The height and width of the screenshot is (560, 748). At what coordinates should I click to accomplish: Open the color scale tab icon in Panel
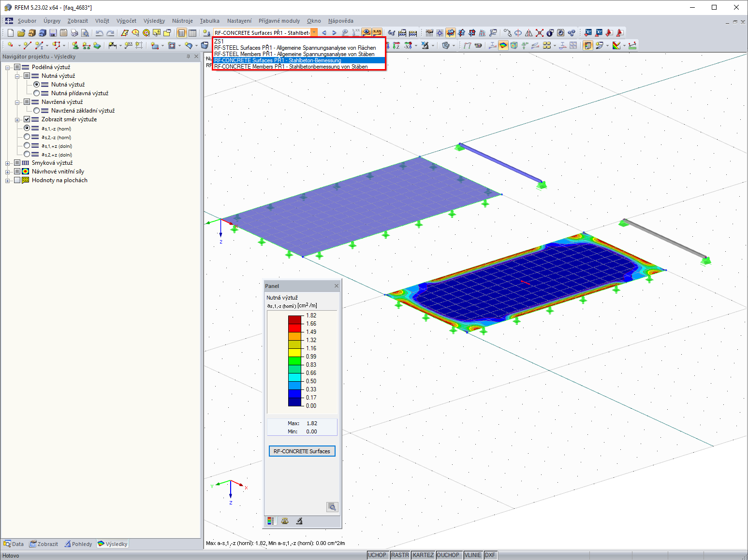271,521
